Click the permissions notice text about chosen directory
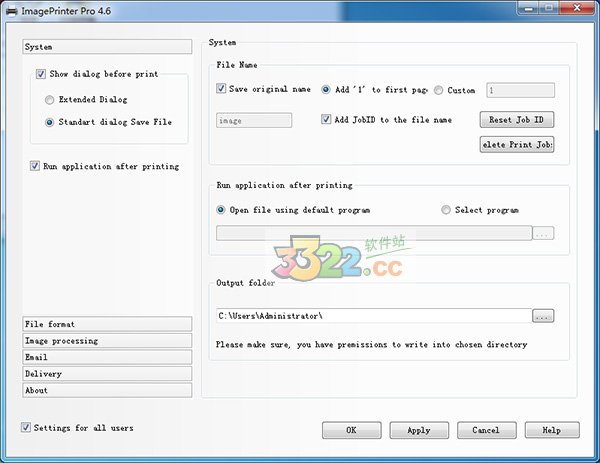 (x=371, y=344)
